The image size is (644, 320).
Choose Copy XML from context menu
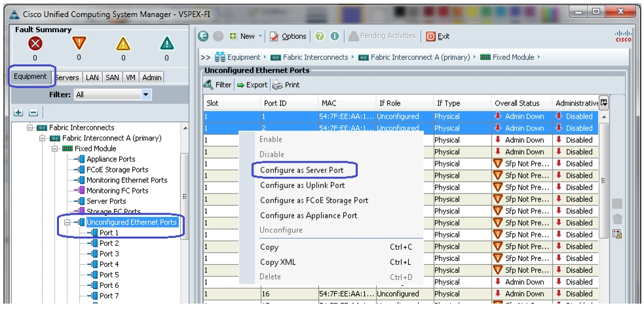[x=278, y=262]
